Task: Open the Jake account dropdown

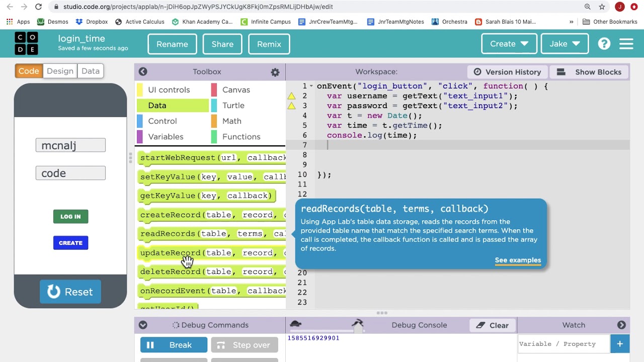Action: [565, 44]
